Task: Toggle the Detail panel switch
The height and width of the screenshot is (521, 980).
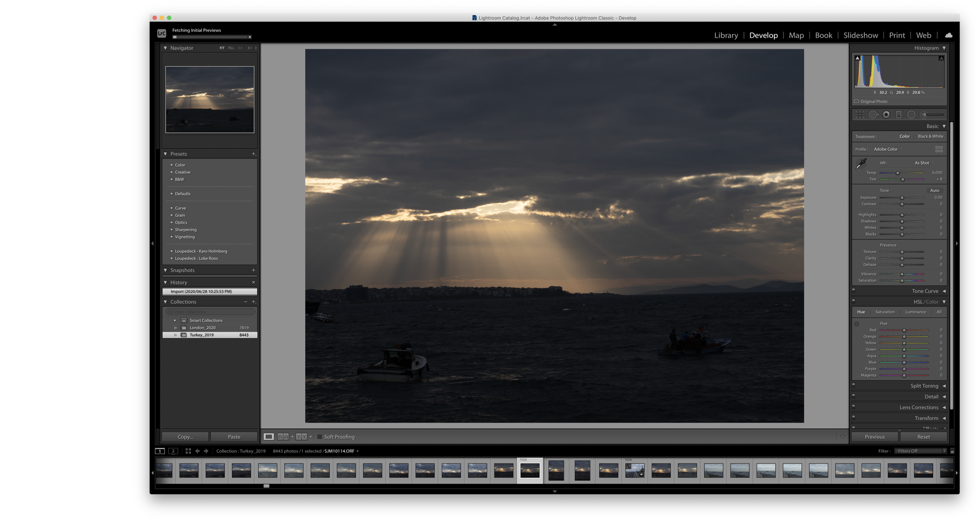Action: click(854, 396)
